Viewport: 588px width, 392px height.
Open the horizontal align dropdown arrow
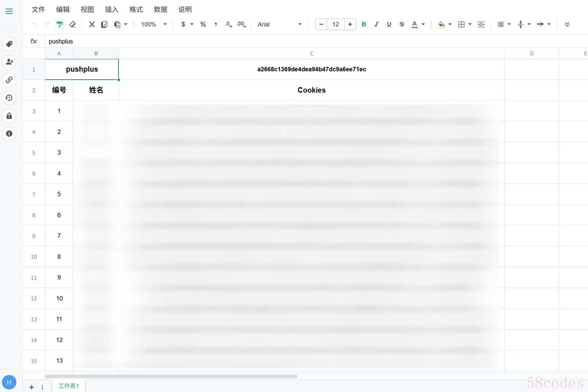509,24
